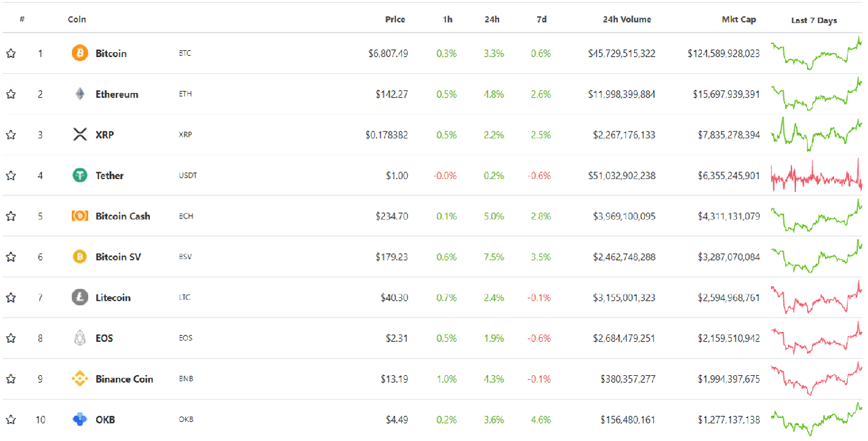
Task: Click Bitcoin Cash price $234.70
Action: tap(392, 216)
